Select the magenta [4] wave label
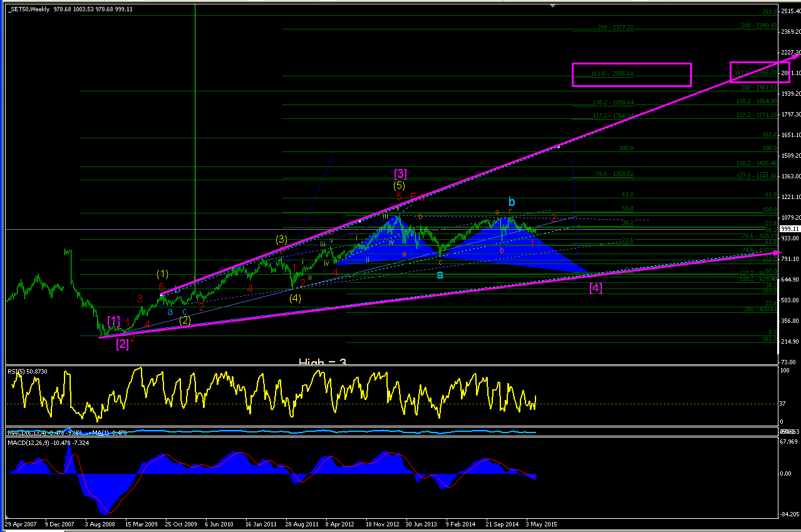Viewport: 801px width, 532px height. pos(596,288)
